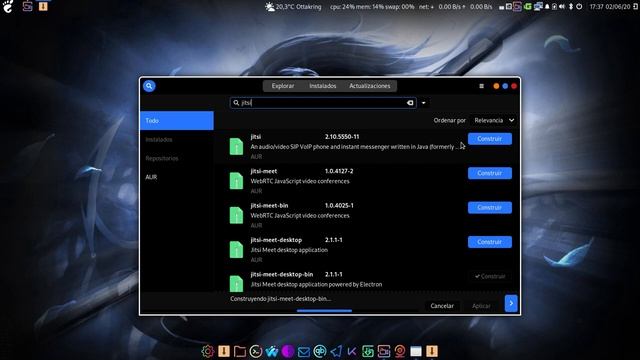Open the GNOME Activities foot icon
The width and height of the screenshot is (640, 360).
coord(8,7)
